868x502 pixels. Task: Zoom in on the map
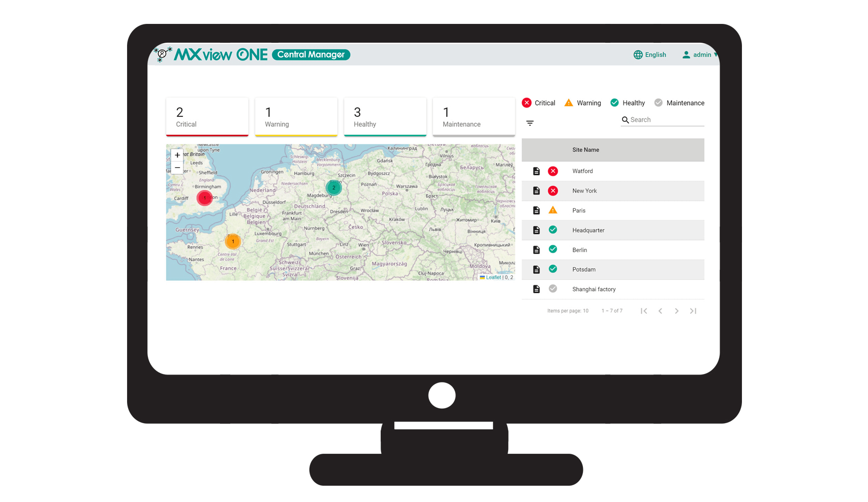177,155
